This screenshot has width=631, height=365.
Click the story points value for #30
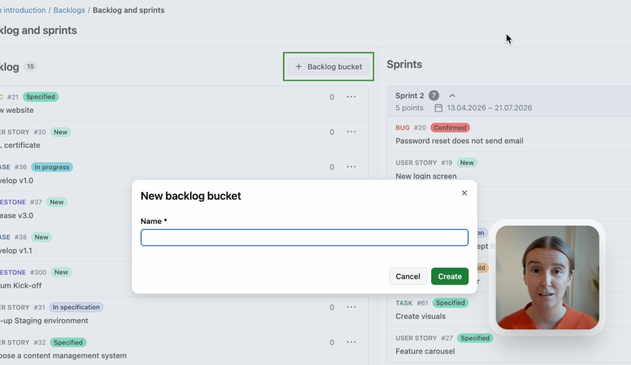point(332,132)
